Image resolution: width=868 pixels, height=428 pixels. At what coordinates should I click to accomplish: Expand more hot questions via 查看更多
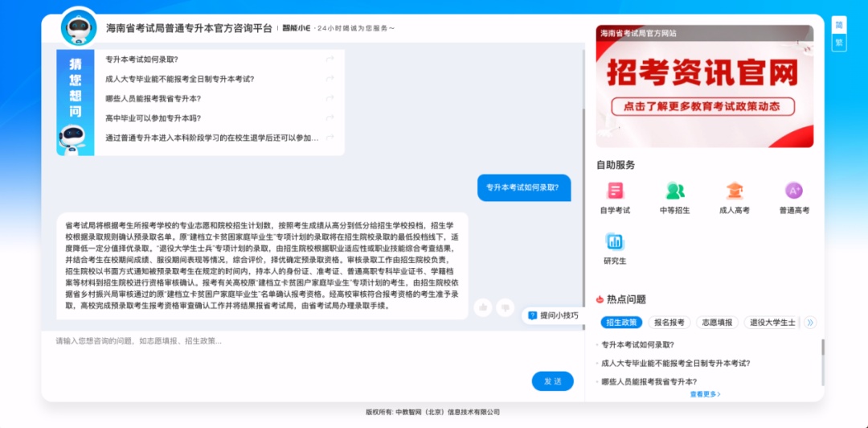point(705,394)
